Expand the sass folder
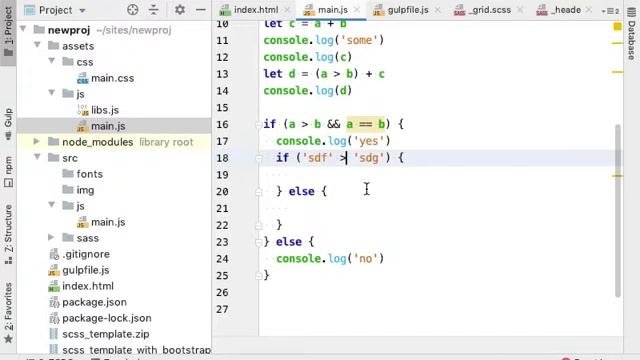This screenshot has width=640, height=360. [51, 237]
